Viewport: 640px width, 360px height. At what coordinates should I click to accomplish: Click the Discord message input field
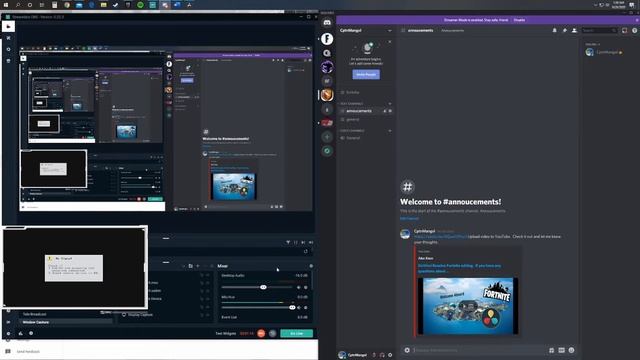480,350
